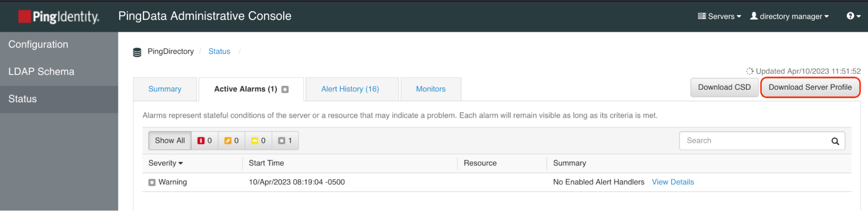Sort by the Severity column header
The image size is (868, 211).
coord(165,163)
